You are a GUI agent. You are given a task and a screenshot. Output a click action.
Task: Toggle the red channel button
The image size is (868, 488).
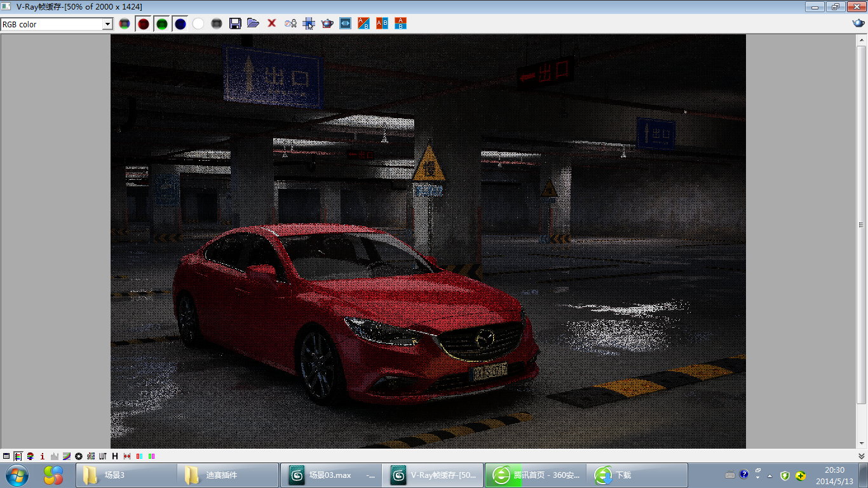pyautogui.click(x=144, y=24)
